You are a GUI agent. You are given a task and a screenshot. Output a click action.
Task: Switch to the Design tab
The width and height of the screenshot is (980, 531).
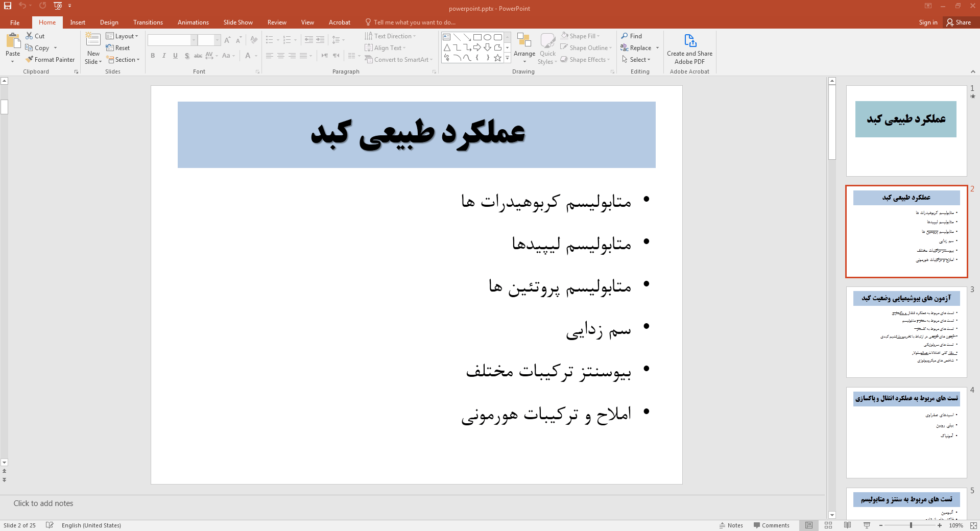[x=109, y=22]
